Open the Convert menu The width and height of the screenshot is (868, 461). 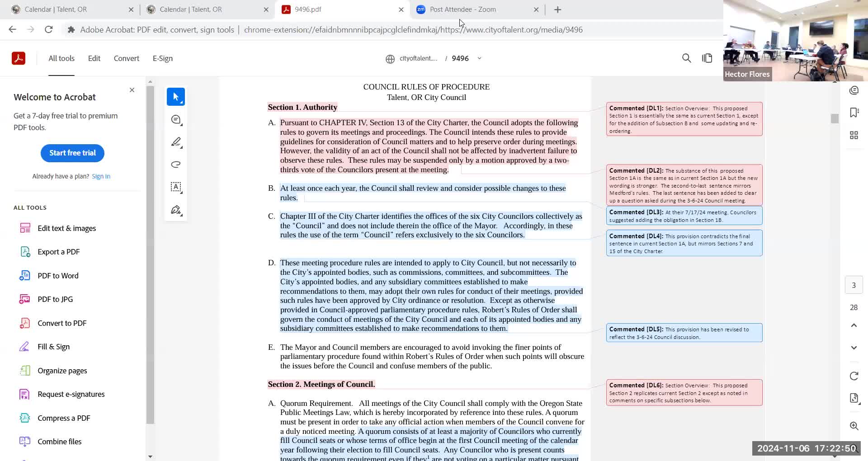click(127, 58)
